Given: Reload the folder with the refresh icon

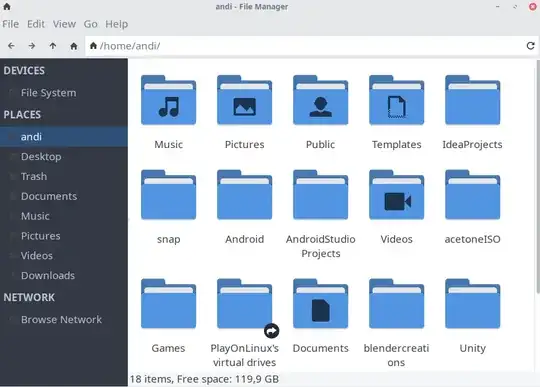Looking at the screenshot, I should [x=530, y=45].
